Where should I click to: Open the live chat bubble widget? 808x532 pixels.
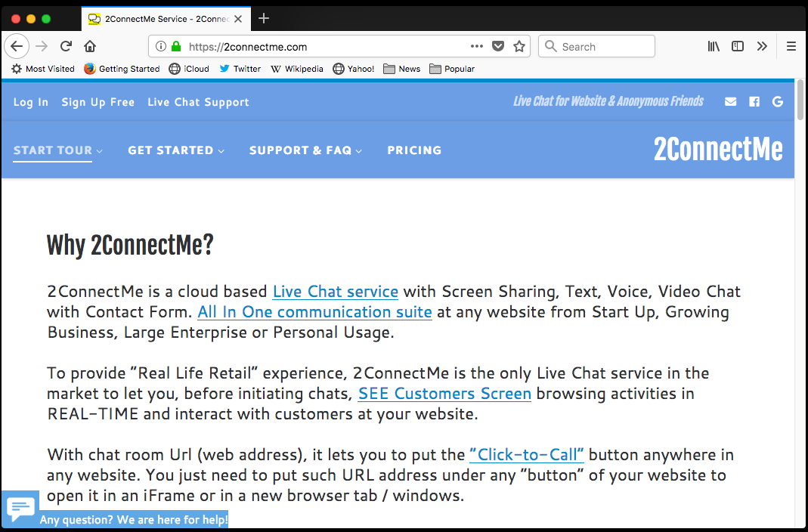tap(20, 509)
